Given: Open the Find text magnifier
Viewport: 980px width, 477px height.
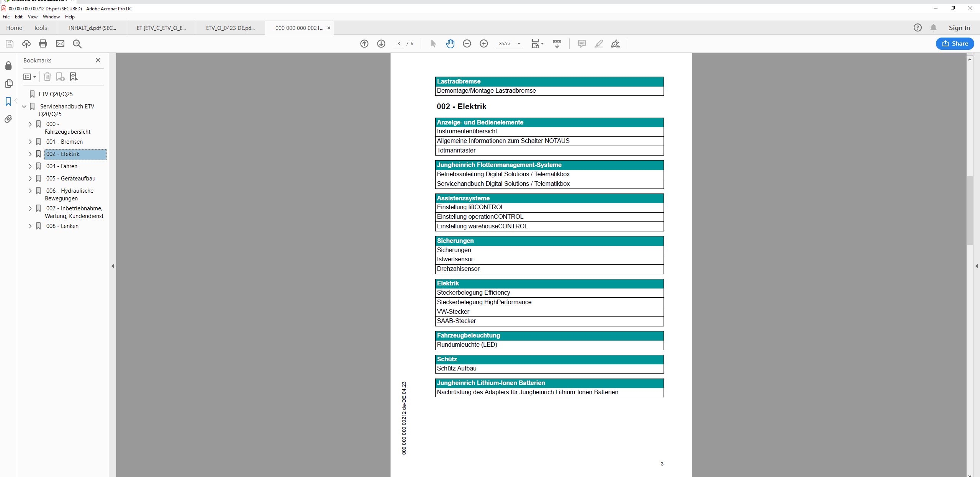Looking at the screenshot, I should [x=77, y=44].
